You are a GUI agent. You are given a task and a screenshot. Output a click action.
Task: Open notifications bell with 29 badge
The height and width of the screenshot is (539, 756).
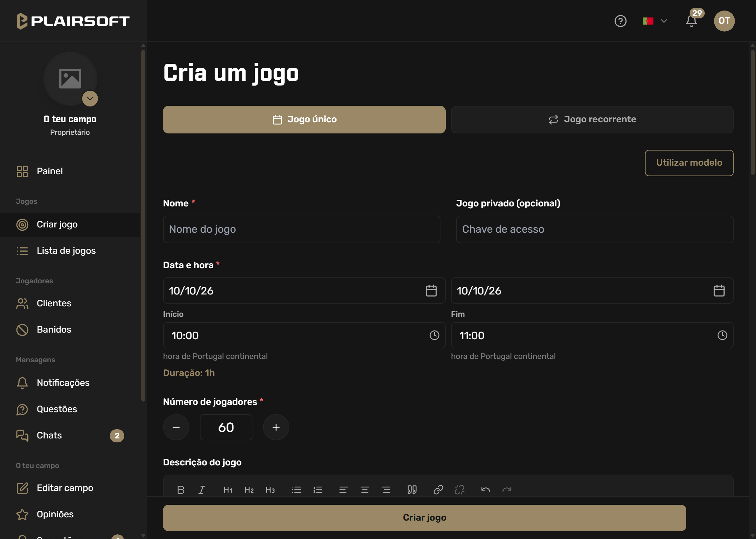click(692, 21)
